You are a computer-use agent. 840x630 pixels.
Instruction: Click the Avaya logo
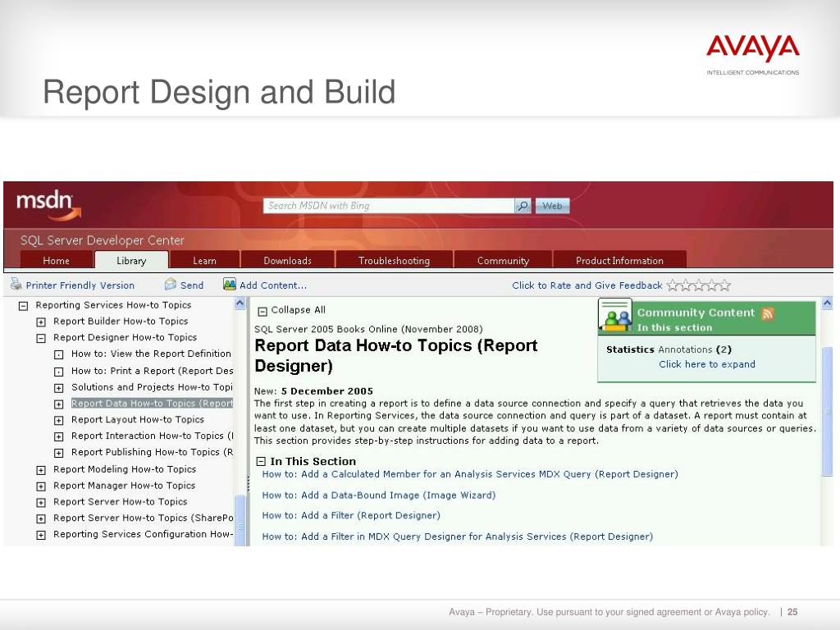pos(753,54)
